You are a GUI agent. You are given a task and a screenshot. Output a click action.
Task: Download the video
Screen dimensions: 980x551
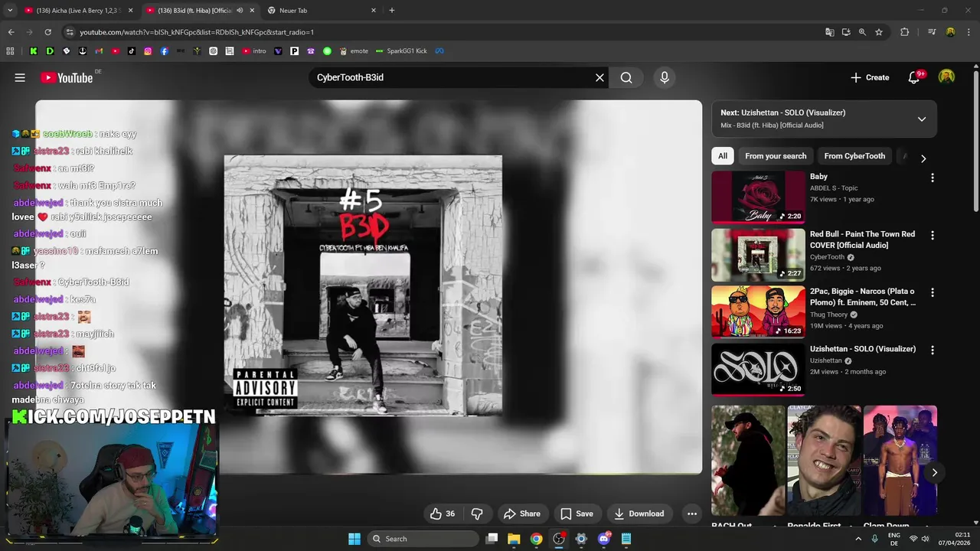pos(639,514)
